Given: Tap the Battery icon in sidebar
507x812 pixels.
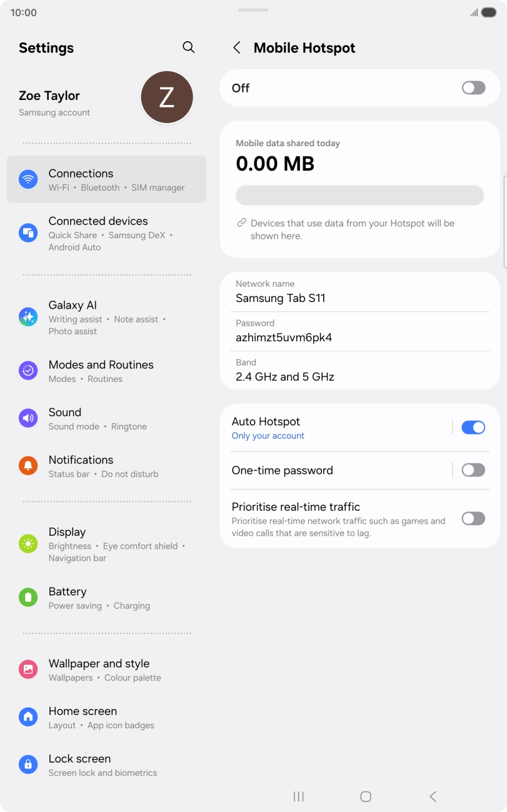Looking at the screenshot, I should click(28, 598).
